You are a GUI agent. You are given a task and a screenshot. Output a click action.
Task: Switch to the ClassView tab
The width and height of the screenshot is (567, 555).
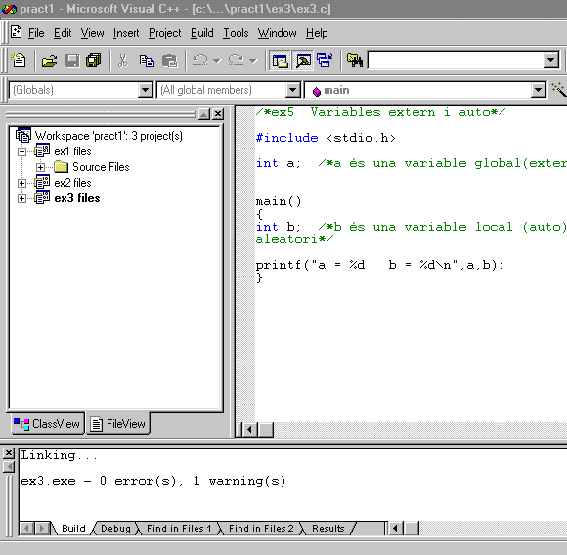[47, 423]
